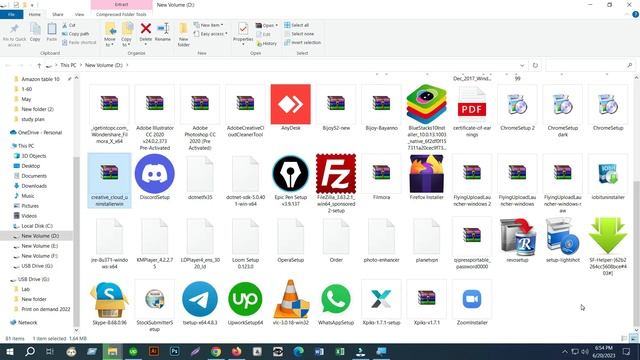Select the WhatsAppSetup file
This screenshot has width=640, height=360.
336,299
